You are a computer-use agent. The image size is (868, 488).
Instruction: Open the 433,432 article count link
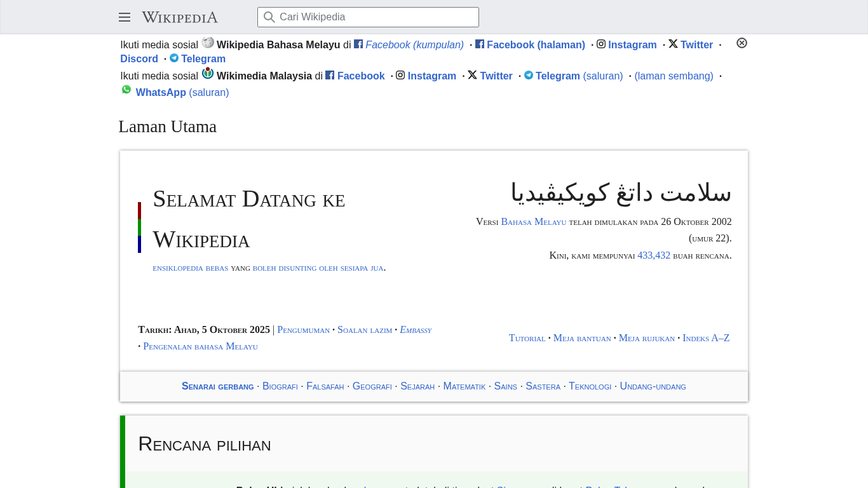[x=654, y=255]
